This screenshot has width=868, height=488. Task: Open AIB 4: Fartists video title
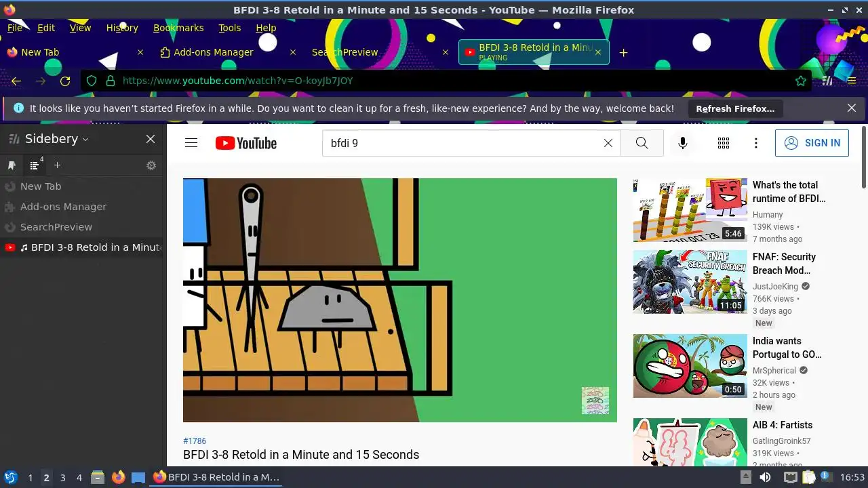tap(783, 425)
